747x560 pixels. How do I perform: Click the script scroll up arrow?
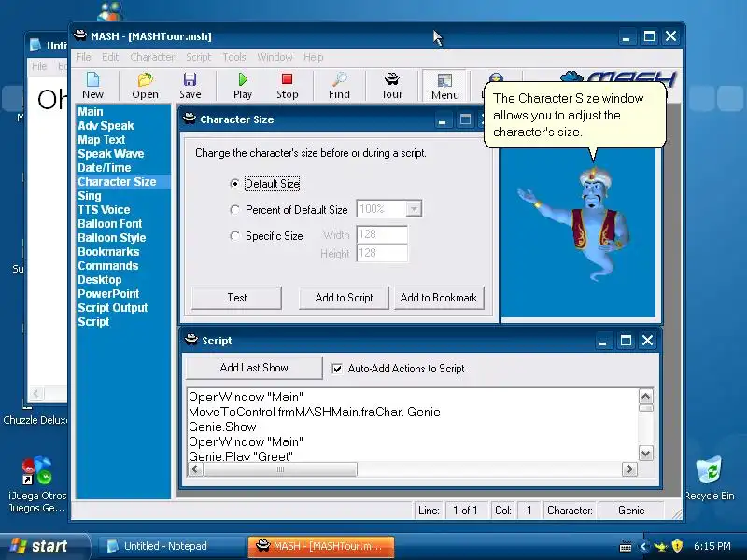(646, 396)
